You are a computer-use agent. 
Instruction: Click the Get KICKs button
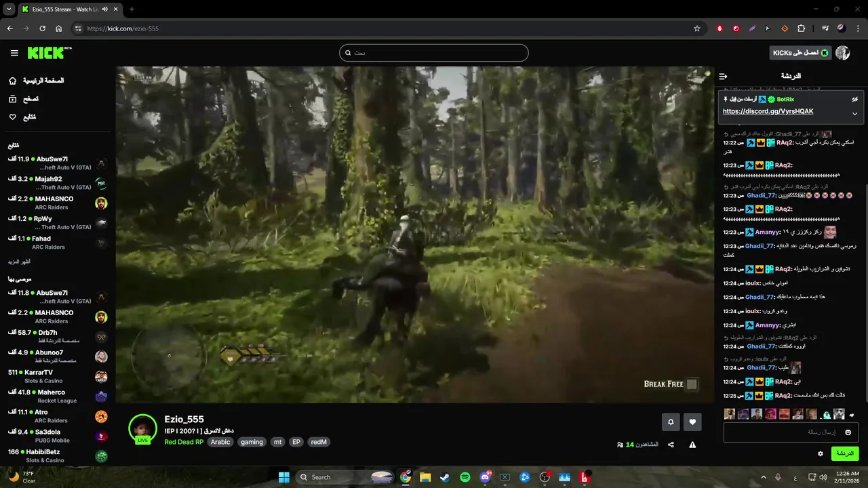[800, 53]
